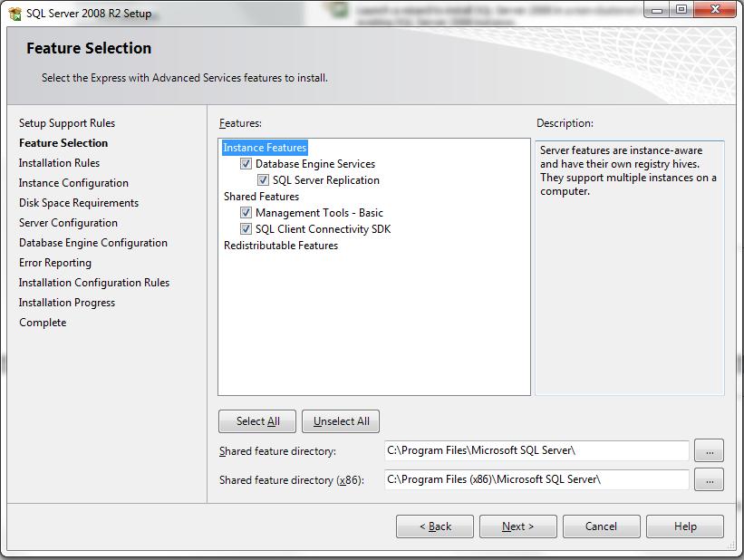
Task: Click the Description text box
Action: [x=630, y=267]
